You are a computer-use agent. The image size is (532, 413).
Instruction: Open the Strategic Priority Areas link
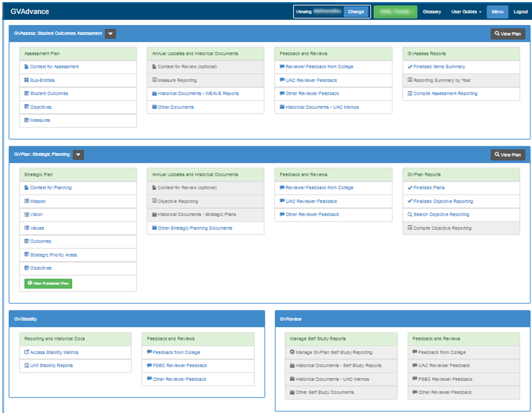pos(53,255)
